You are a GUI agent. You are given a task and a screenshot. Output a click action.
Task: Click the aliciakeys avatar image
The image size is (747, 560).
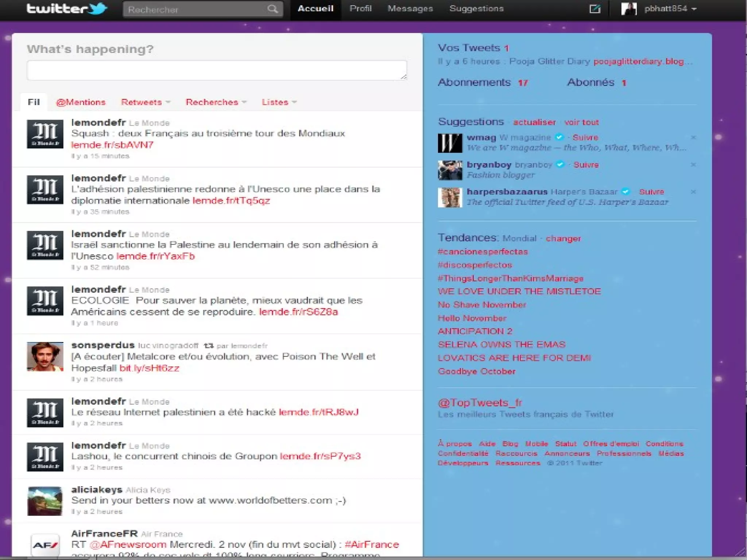(45, 501)
